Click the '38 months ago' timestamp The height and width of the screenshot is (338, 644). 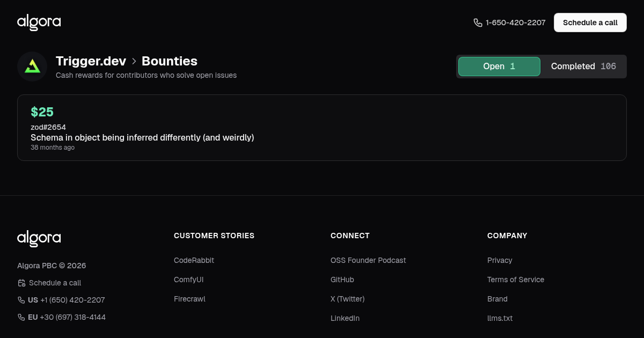[53, 148]
